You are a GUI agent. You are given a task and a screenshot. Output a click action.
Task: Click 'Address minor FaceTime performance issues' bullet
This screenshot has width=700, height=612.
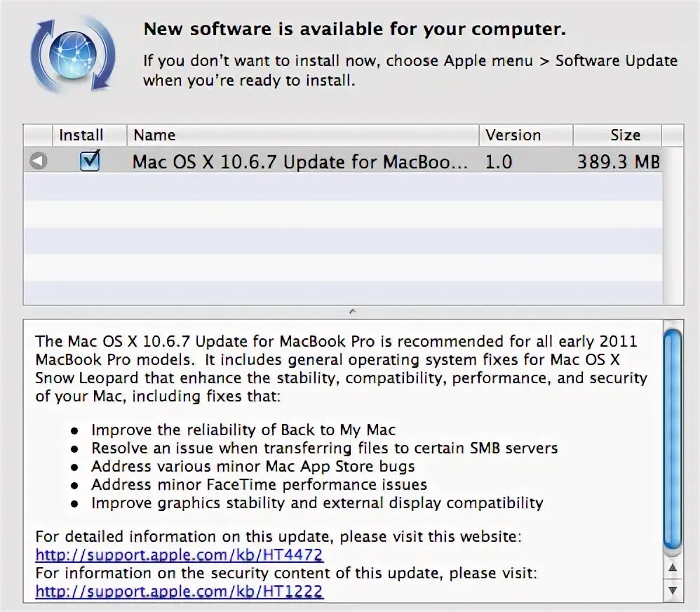click(259, 485)
